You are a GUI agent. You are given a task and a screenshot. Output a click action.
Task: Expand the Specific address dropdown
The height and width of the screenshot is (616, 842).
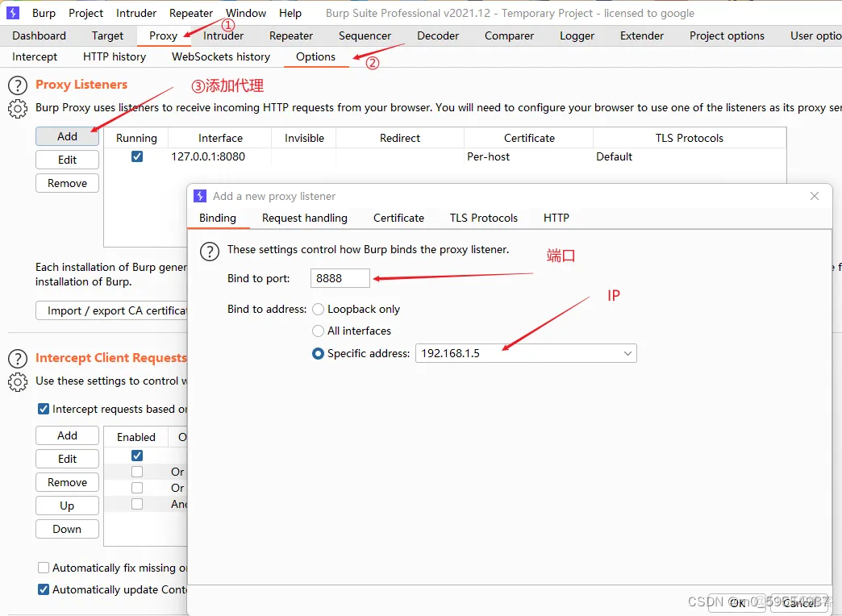coord(627,354)
